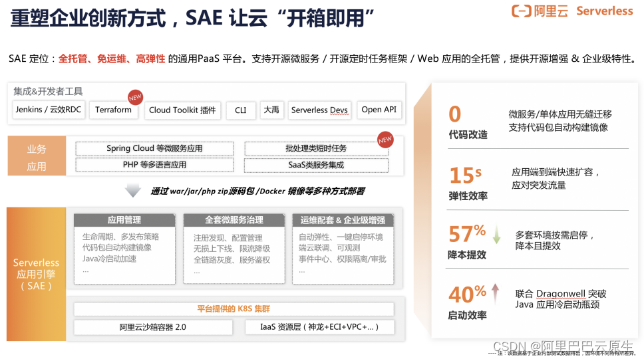Select the Cloud Toolkit 插件 box
The height and width of the screenshot is (359, 644).
coord(182,110)
